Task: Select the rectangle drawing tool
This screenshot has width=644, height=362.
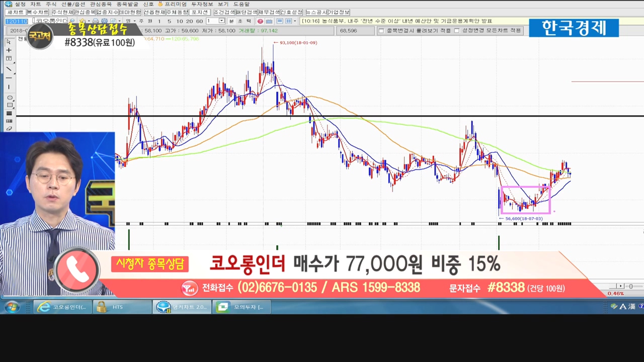Action: pyautogui.click(x=9, y=105)
